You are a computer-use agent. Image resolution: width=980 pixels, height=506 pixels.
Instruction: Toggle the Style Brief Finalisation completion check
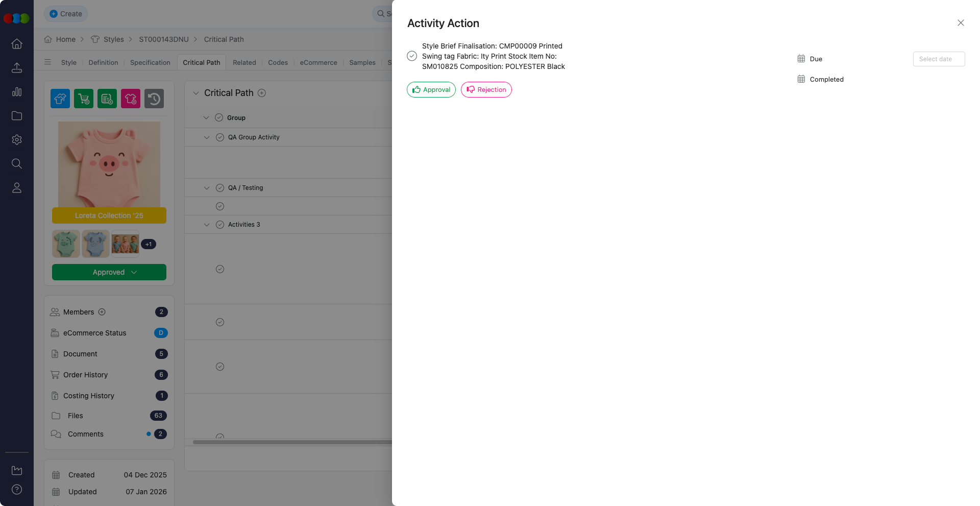tap(412, 56)
